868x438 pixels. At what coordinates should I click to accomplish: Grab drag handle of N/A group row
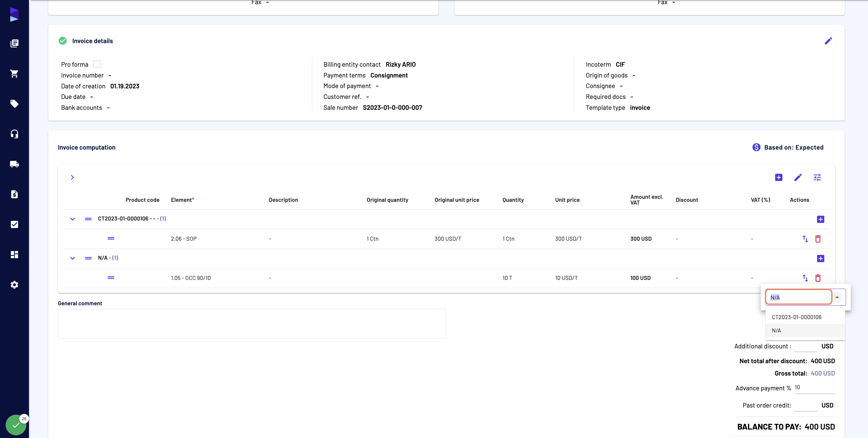(88, 258)
